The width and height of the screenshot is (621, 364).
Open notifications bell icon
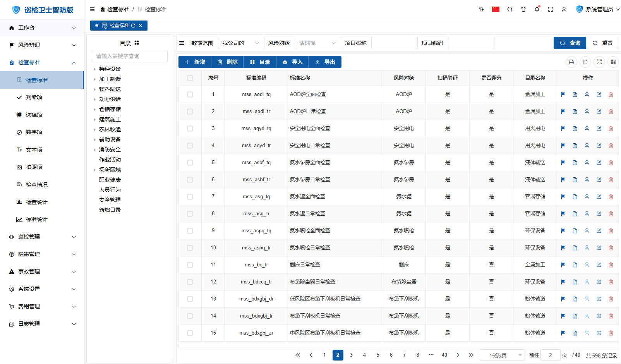tap(537, 9)
